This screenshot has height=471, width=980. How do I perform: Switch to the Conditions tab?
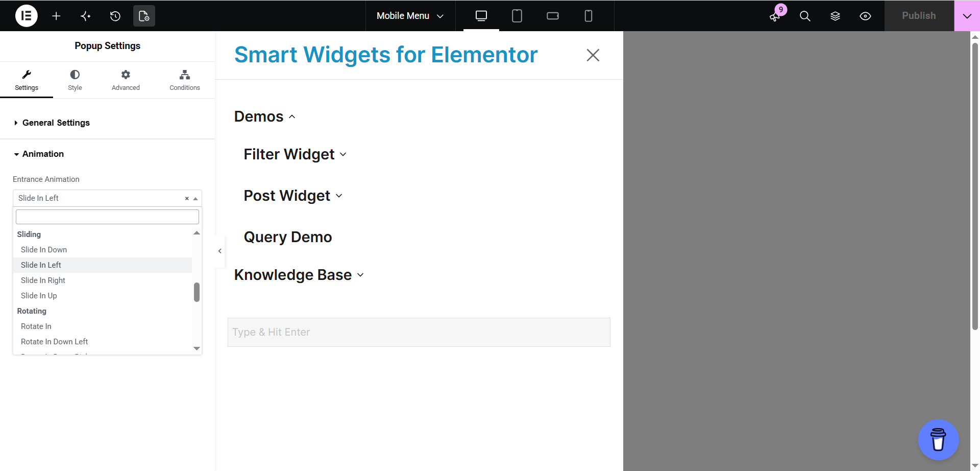point(185,80)
